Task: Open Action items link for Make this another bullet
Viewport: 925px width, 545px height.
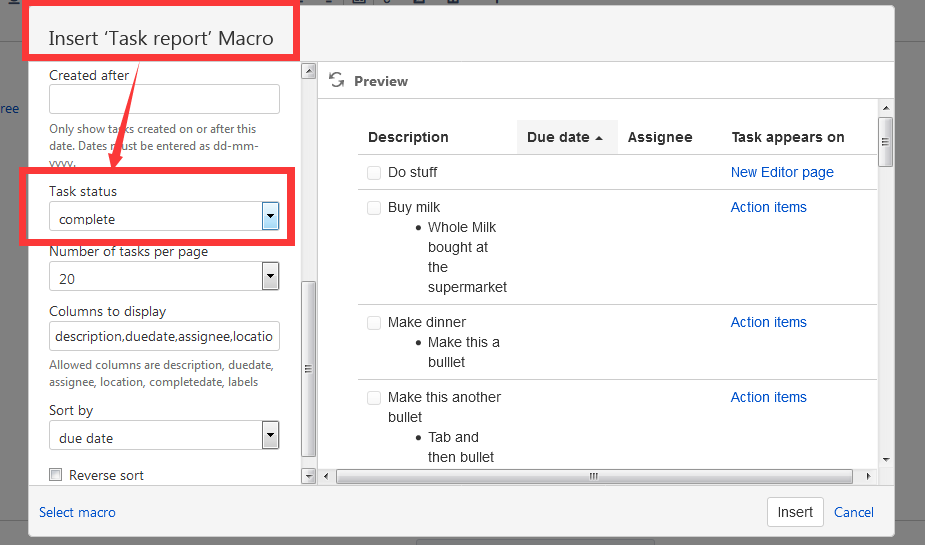Action: (768, 397)
